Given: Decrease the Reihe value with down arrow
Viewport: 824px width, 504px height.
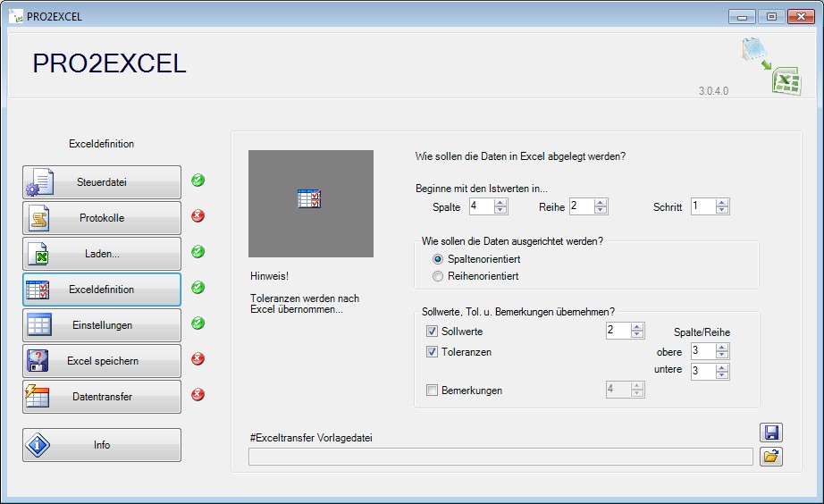Looking at the screenshot, I should (x=601, y=210).
